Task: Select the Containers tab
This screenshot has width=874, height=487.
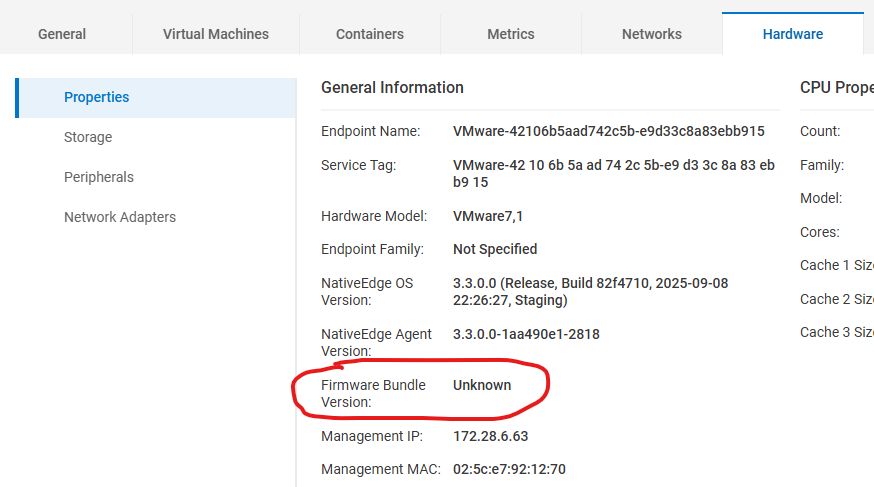Action: coord(370,34)
